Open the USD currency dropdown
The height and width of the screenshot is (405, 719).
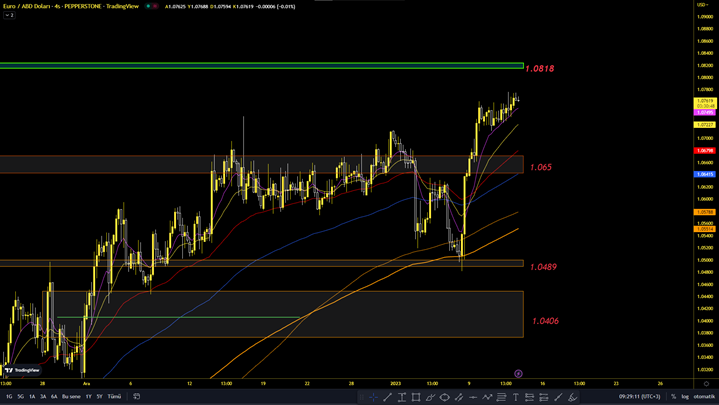pos(703,5)
